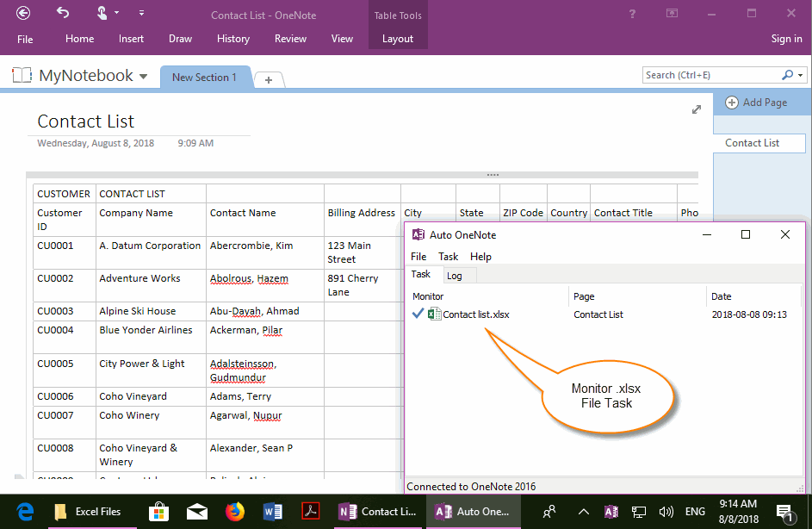Click the Blue Yonder Airlines cell

(x=151, y=337)
